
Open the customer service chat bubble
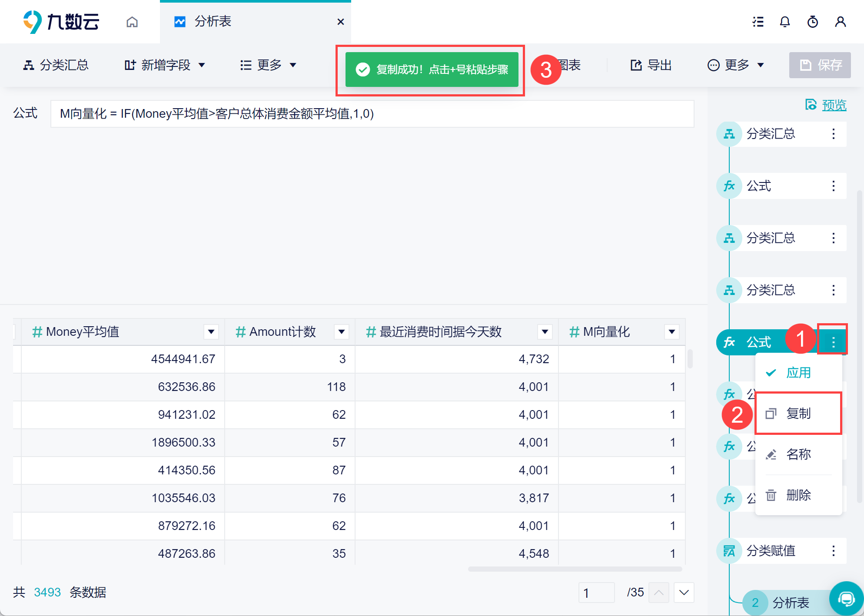click(846, 599)
